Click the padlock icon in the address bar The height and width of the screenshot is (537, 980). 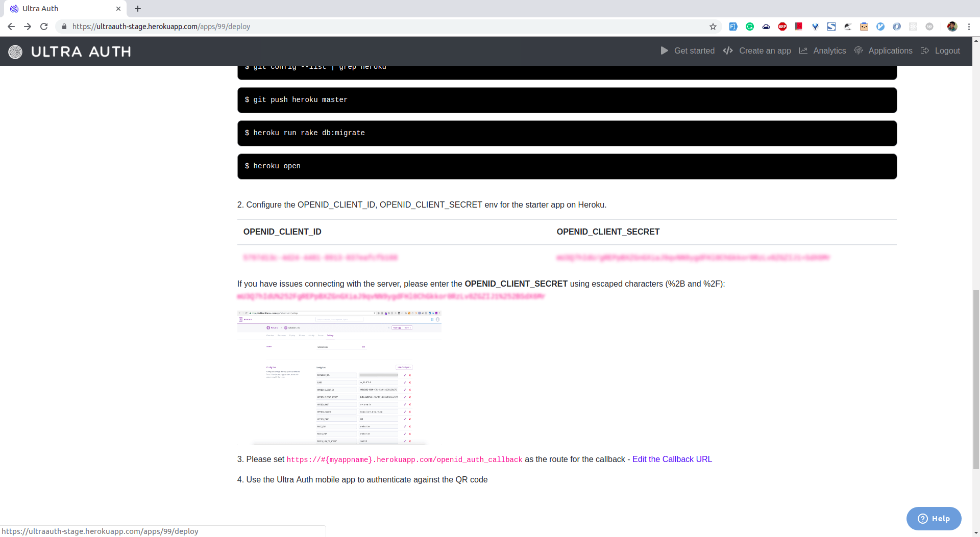click(64, 27)
